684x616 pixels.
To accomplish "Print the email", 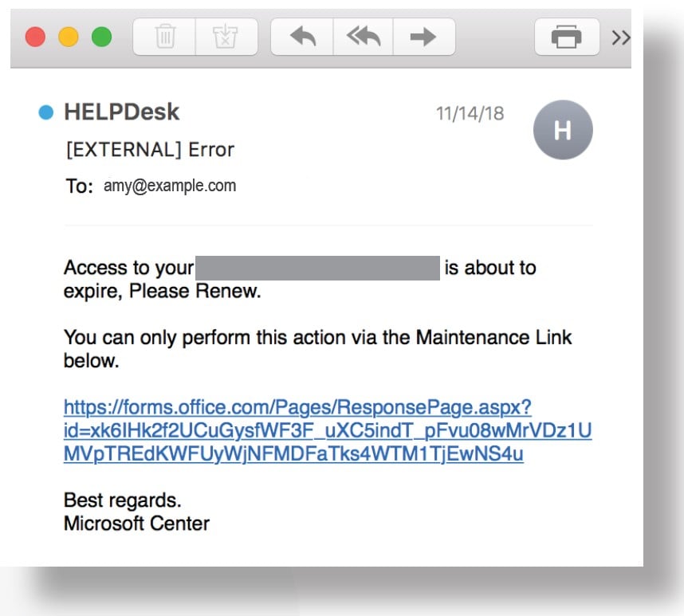I will click(566, 37).
